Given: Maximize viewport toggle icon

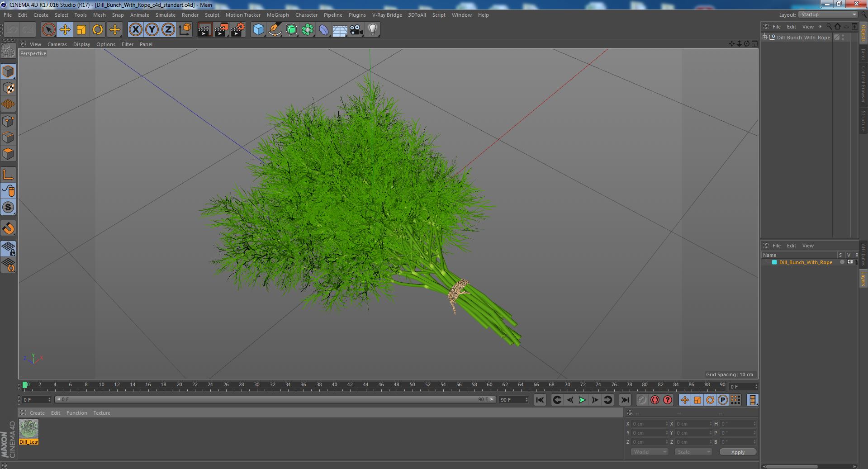Looking at the screenshot, I should point(754,44).
